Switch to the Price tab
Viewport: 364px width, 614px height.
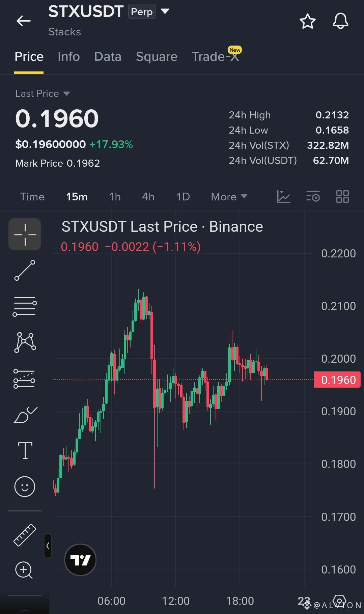pos(29,57)
